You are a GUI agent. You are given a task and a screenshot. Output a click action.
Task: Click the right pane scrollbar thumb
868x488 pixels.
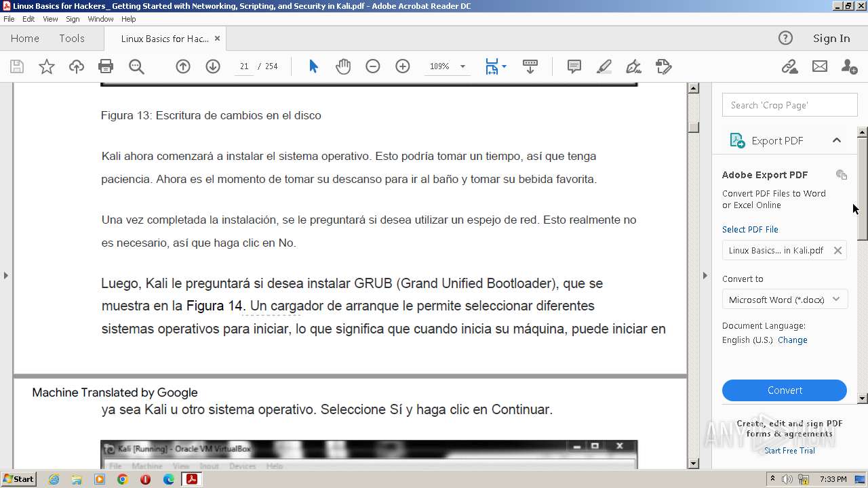(x=863, y=189)
